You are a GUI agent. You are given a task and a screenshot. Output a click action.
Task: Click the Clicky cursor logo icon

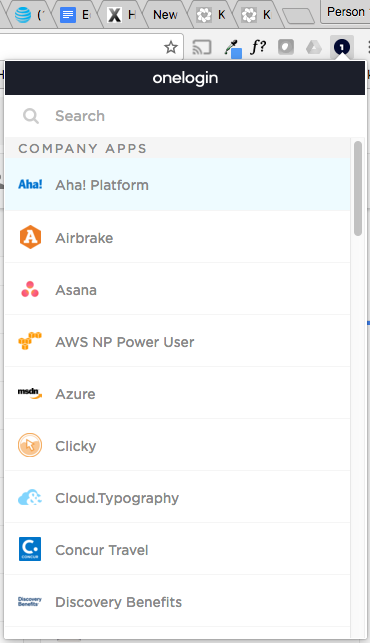(30, 445)
